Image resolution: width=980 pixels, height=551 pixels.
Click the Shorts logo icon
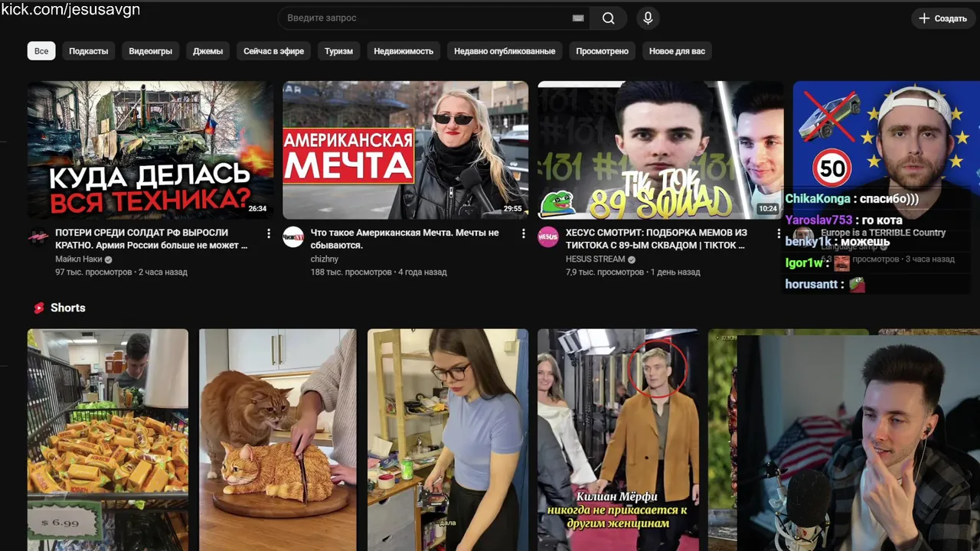pyautogui.click(x=39, y=308)
